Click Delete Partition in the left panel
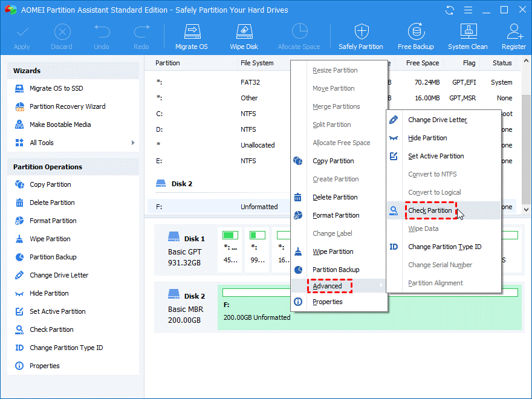Image resolution: width=532 pixels, height=399 pixels. point(52,203)
